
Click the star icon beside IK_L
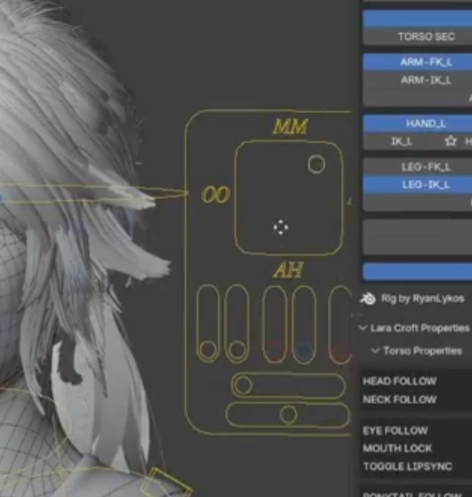(451, 141)
